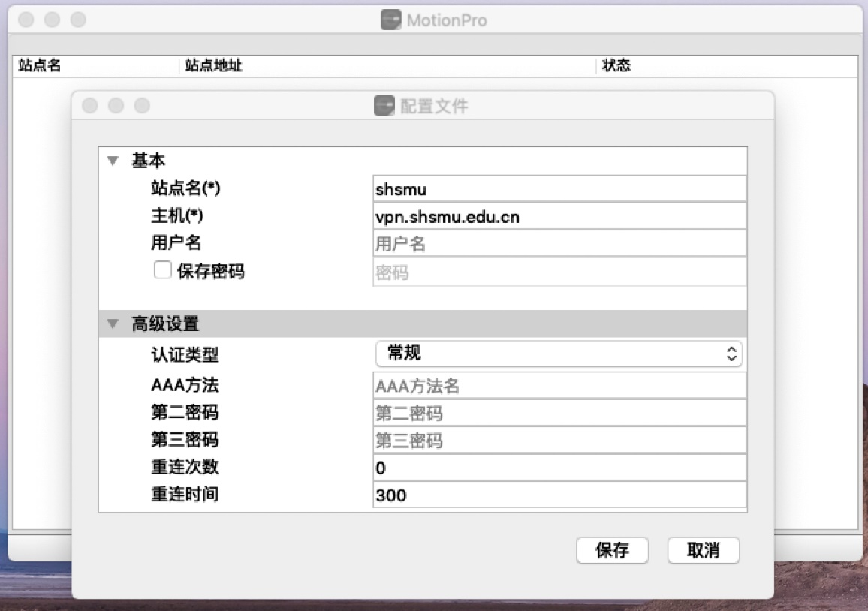The image size is (868, 611).
Task: Click the 主机 field with vpn.shsmu.edu.cn
Action: pos(559,216)
